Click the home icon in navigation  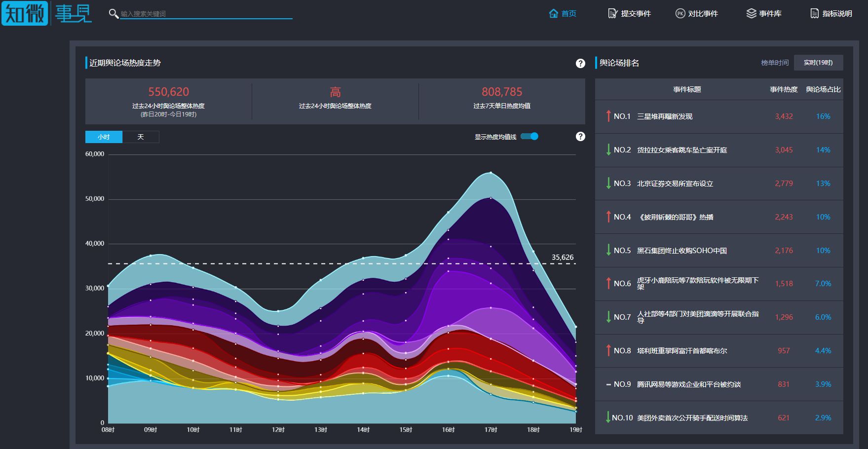click(553, 13)
